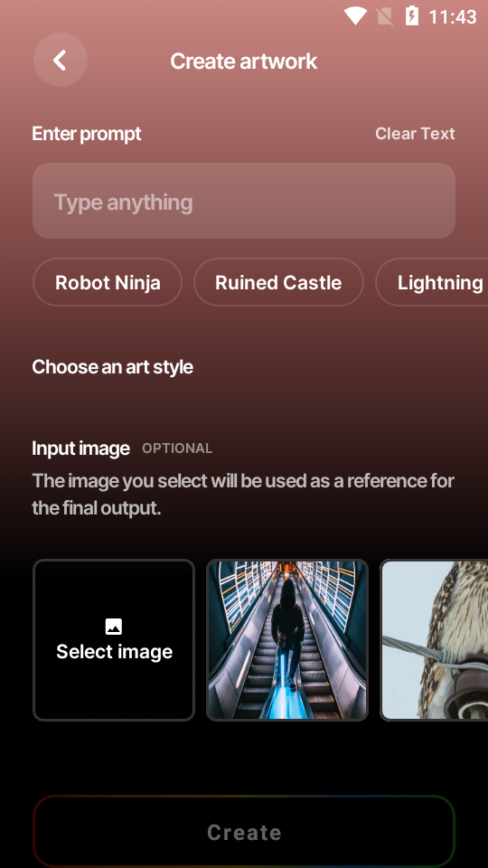Screen dimensions: 488x868
Task: Tap the no-SIM-card status icon
Action: tap(385, 16)
